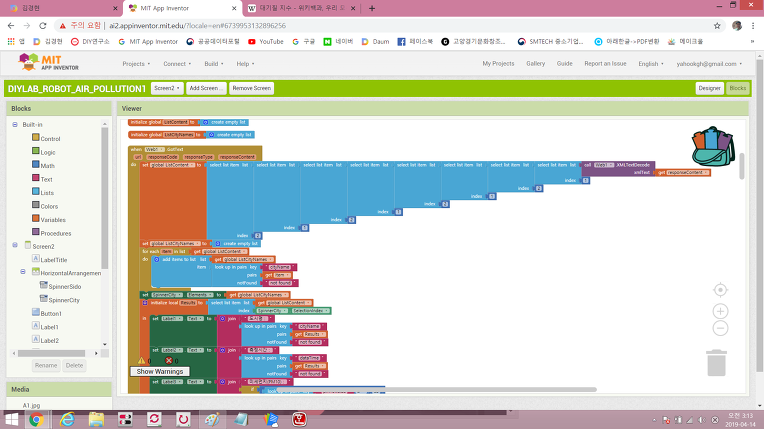Click the Show Warnings button
Screen dimensions: 764x429
tap(160, 371)
